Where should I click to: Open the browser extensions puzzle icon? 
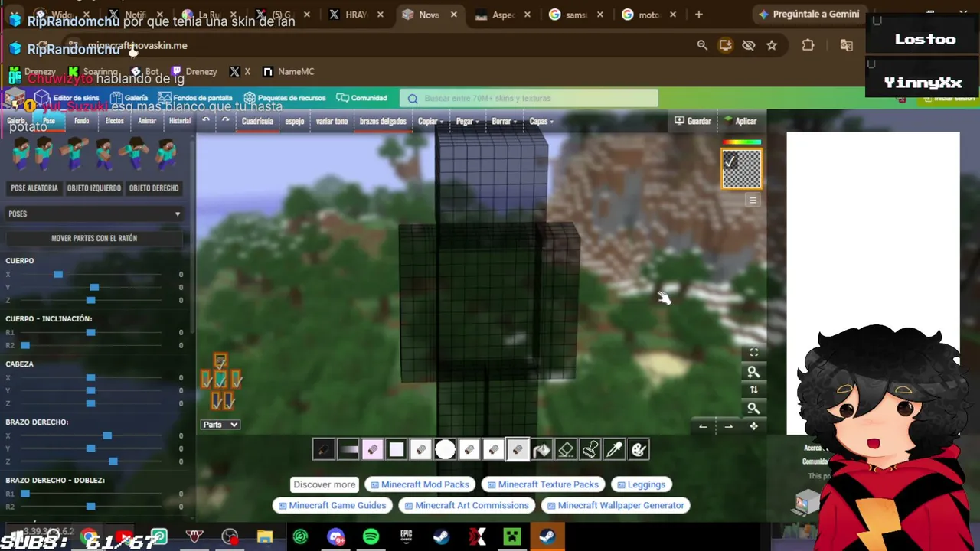point(808,45)
